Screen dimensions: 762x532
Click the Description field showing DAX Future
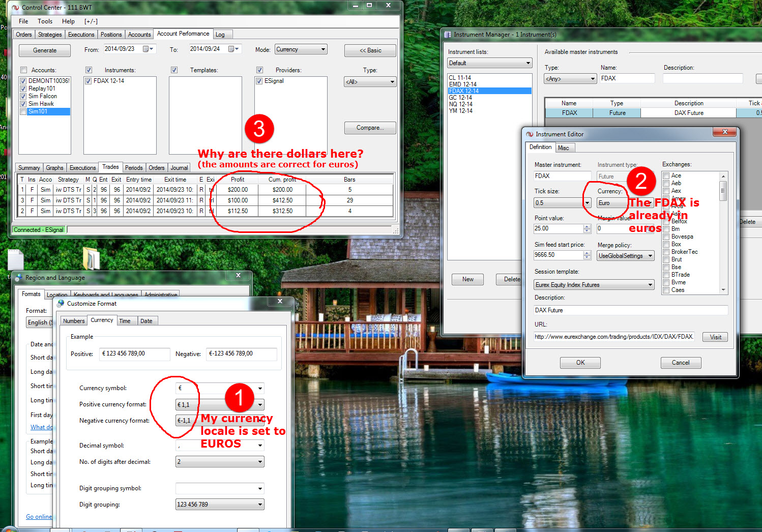(x=631, y=310)
